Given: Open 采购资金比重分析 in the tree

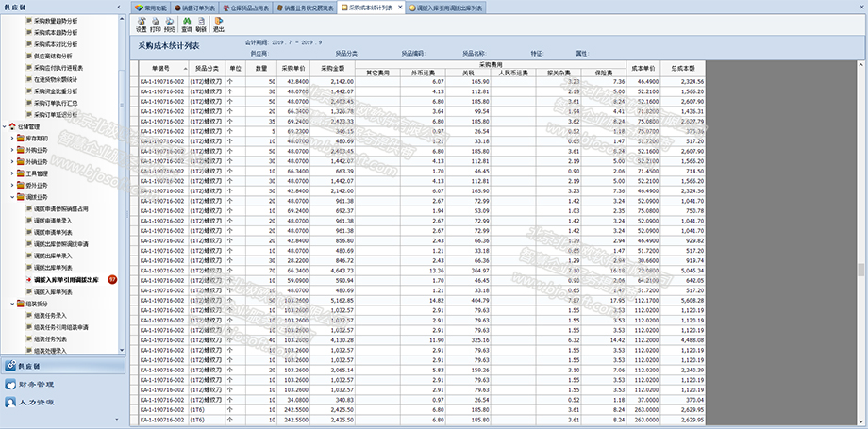Looking at the screenshot, I should [x=56, y=91].
